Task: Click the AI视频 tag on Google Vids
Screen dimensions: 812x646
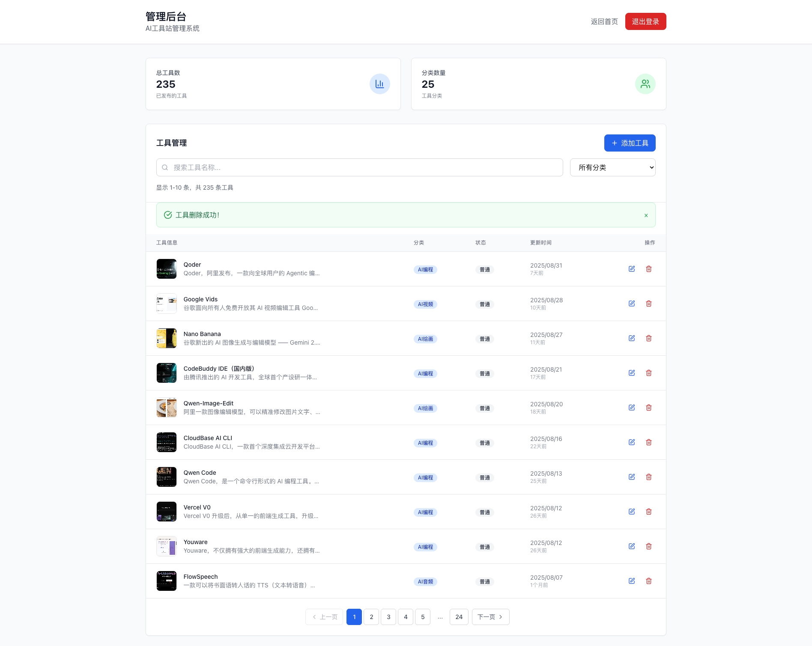Action: [x=425, y=304]
